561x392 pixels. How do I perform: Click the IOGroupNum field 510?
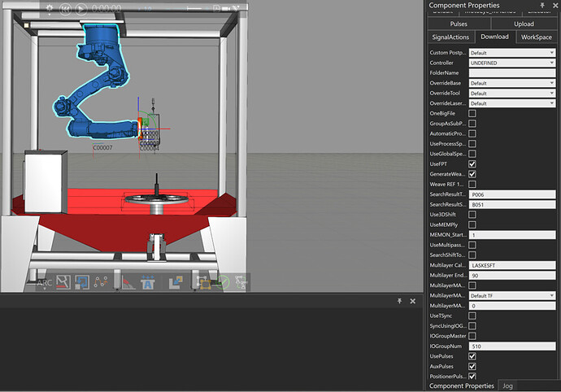point(512,346)
